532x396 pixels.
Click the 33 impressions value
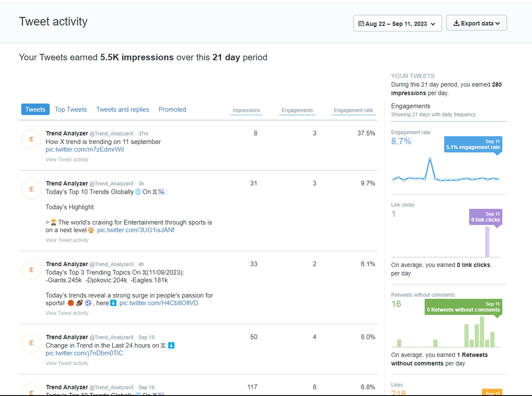point(254,264)
